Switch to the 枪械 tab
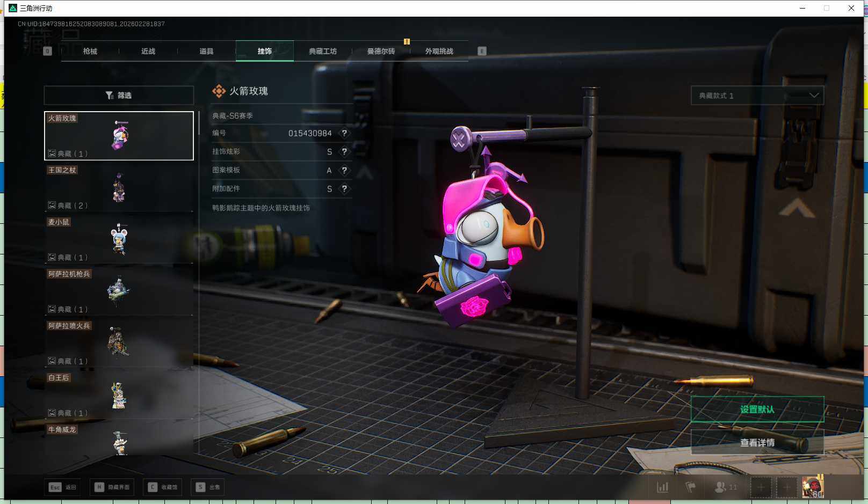 [90, 51]
